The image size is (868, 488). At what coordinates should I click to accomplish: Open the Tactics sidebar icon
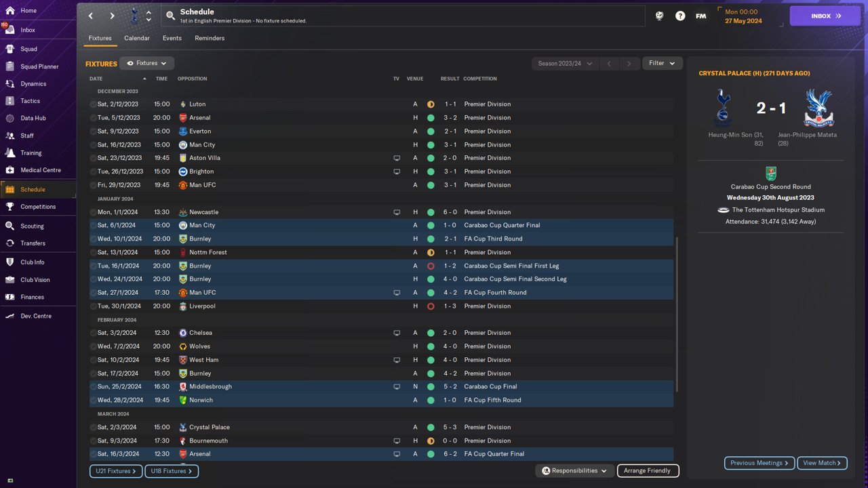9,101
